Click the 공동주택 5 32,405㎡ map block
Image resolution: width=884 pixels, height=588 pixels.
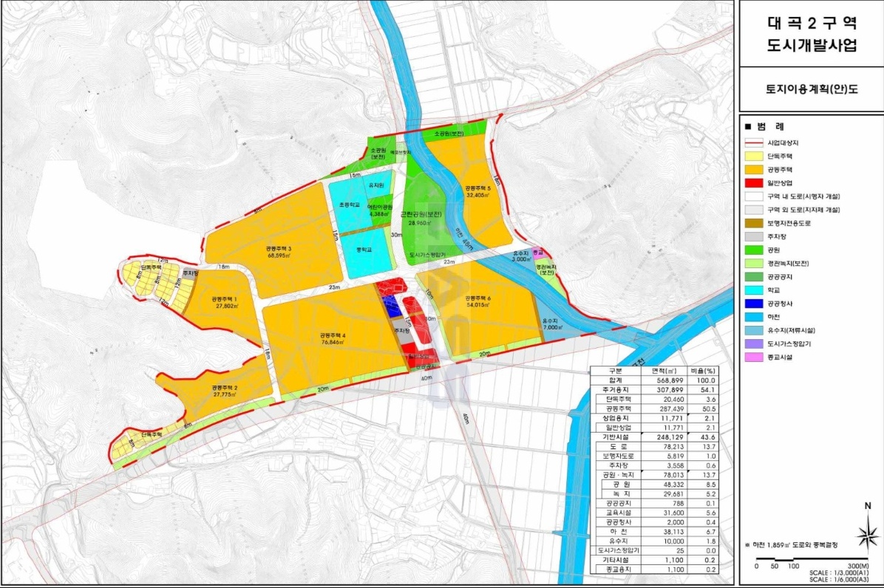477,192
